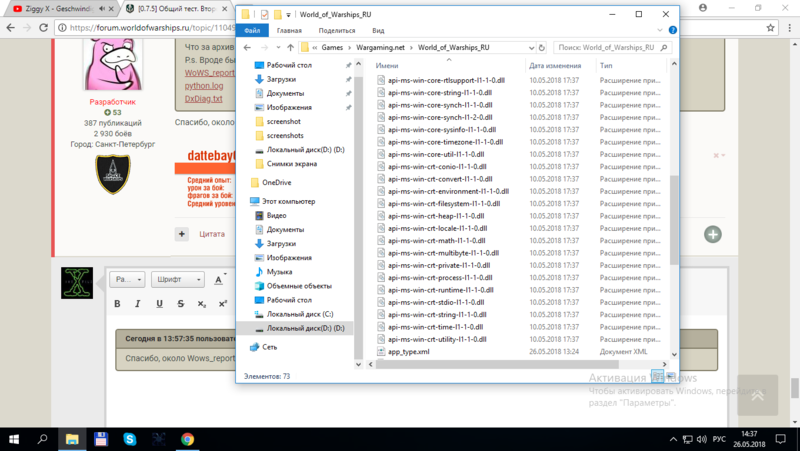
Task: Open the Файл ribbon tab in Explorer
Action: [x=252, y=31]
